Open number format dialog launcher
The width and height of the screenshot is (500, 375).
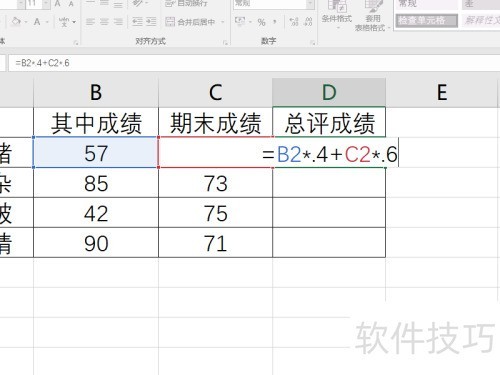pyautogui.click(x=313, y=42)
